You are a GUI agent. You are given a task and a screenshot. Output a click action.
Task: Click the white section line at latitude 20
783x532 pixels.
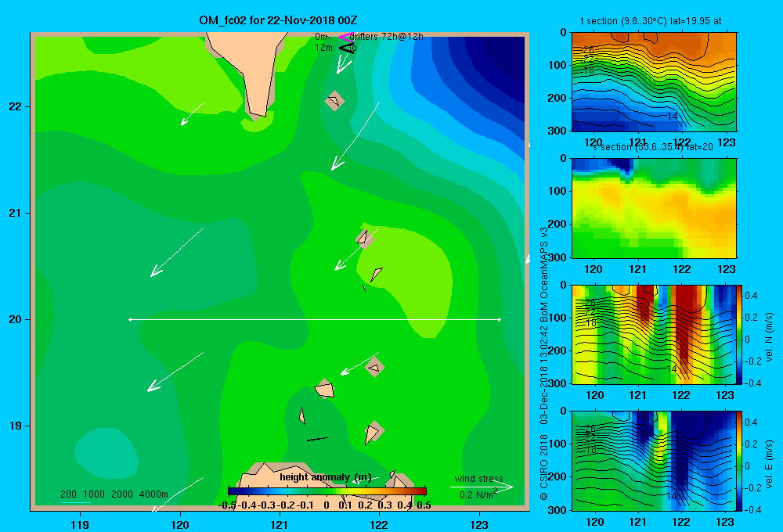pos(315,319)
